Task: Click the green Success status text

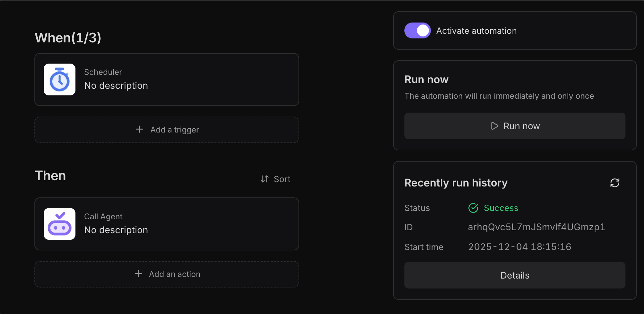Action: (501, 208)
